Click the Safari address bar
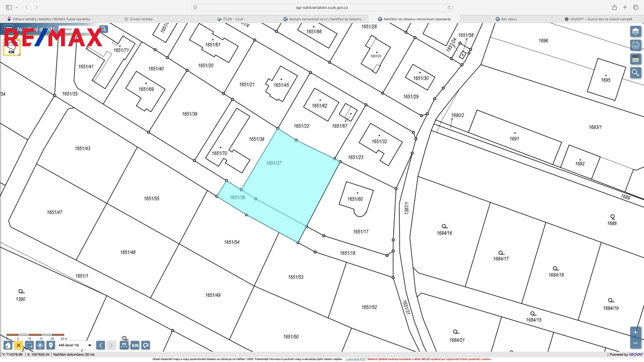Screen dimensions: 644x362 (322, 7)
